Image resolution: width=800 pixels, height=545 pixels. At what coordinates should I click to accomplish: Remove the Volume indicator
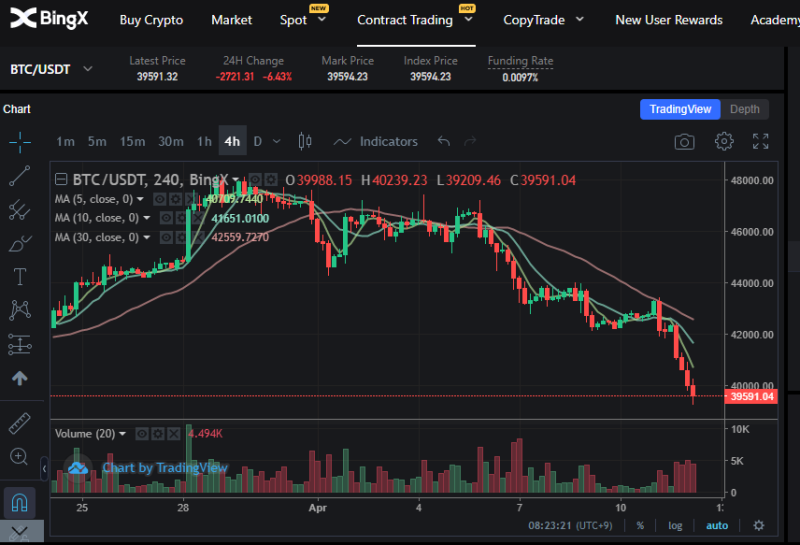coord(174,434)
